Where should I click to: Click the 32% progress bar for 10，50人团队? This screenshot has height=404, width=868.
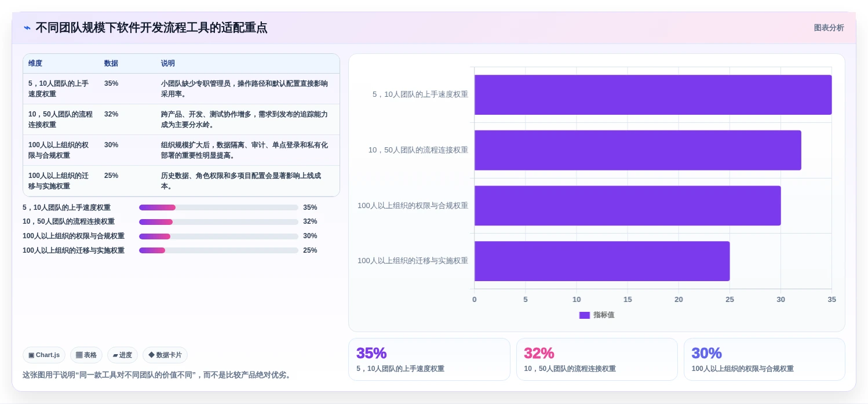[x=218, y=221]
